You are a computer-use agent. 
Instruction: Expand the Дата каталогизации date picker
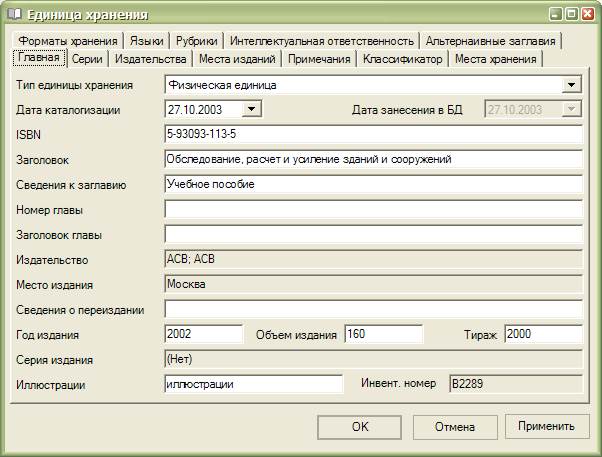click(x=251, y=109)
